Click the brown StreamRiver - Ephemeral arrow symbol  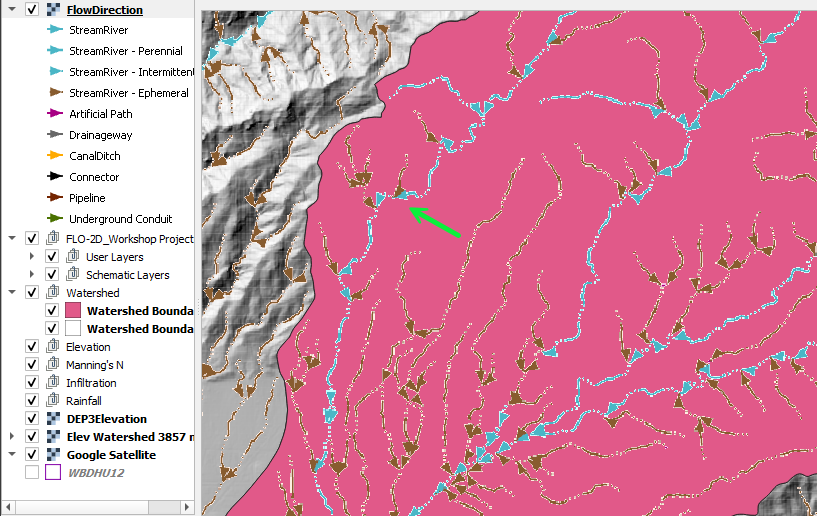click(x=56, y=93)
